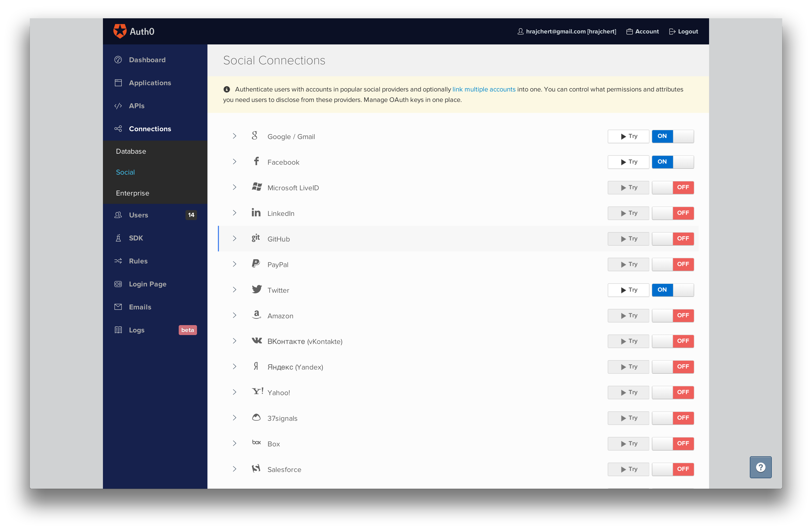Expand the GitHub connection row
812x530 pixels.
point(234,239)
